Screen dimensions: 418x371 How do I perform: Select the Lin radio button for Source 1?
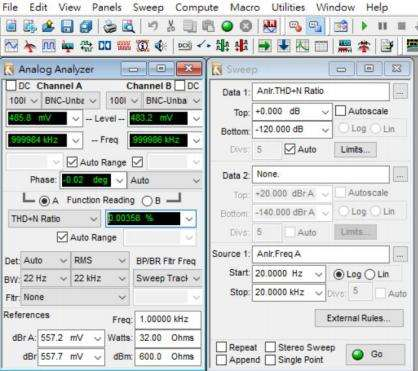pos(370,274)
